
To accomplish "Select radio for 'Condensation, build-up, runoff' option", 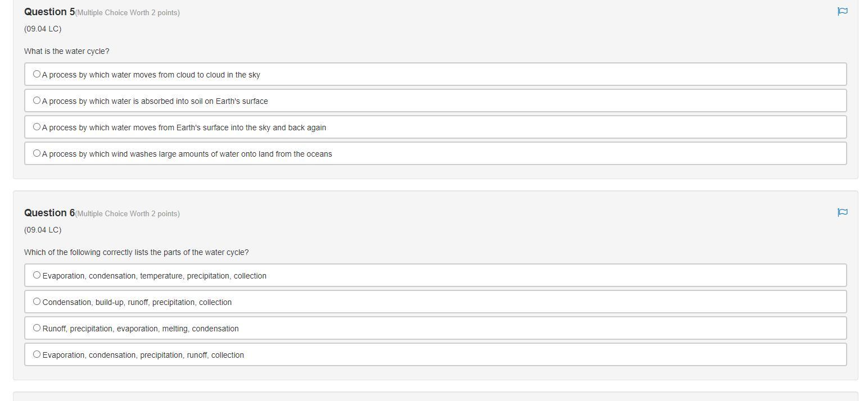I will [37, 302].
